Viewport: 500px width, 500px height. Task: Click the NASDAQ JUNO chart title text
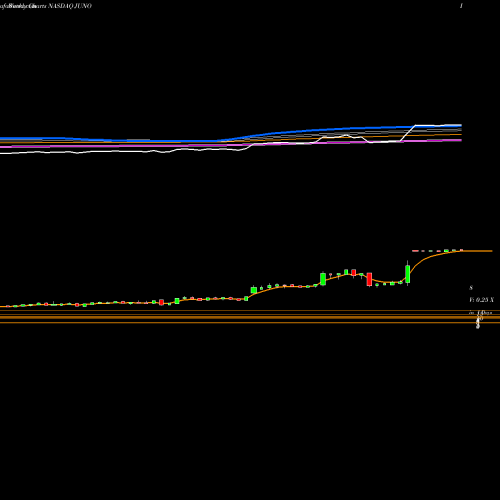[70, 6]
